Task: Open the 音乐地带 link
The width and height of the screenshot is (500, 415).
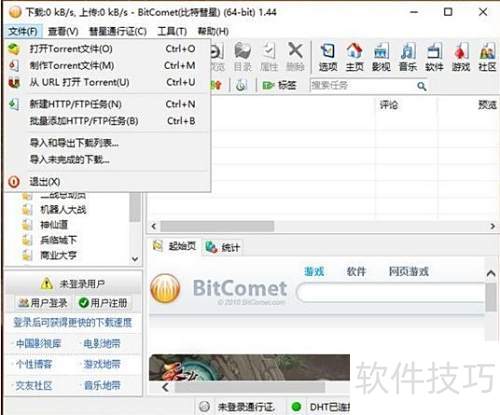Action: (x=102, y=386)
